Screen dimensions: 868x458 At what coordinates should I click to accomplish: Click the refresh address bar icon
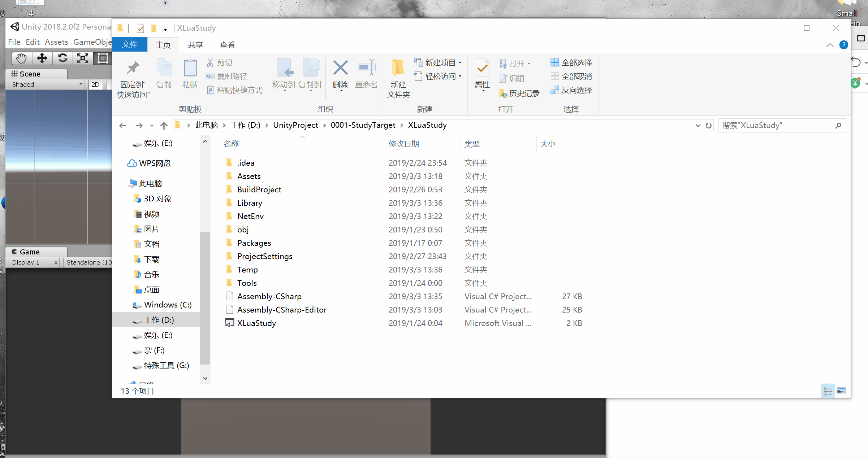pyautogui.click(x=709, y=126)
